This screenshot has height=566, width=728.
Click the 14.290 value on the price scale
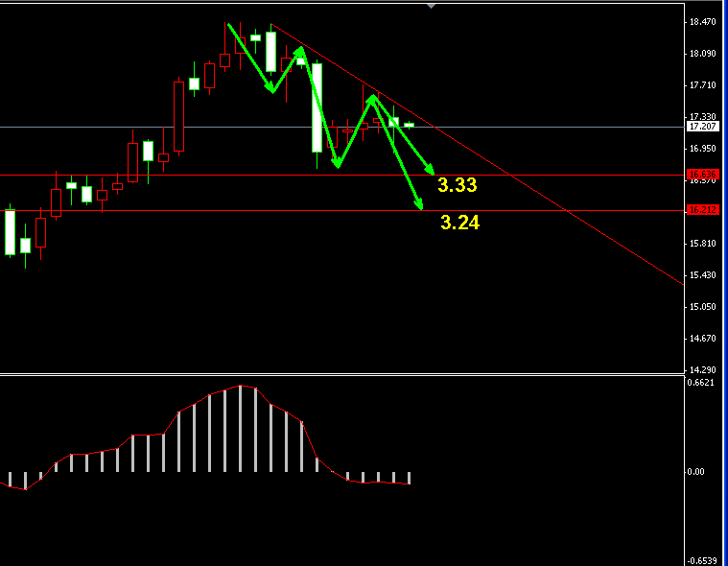(702, 370)
